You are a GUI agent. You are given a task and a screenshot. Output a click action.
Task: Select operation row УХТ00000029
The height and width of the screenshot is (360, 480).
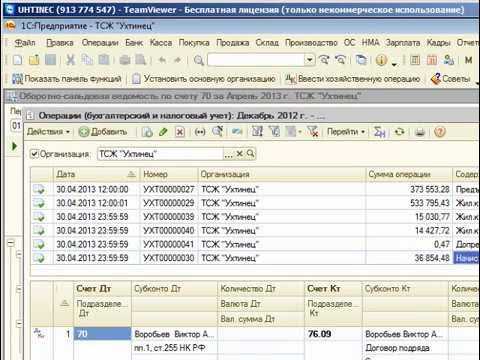(x=255, y=203)
